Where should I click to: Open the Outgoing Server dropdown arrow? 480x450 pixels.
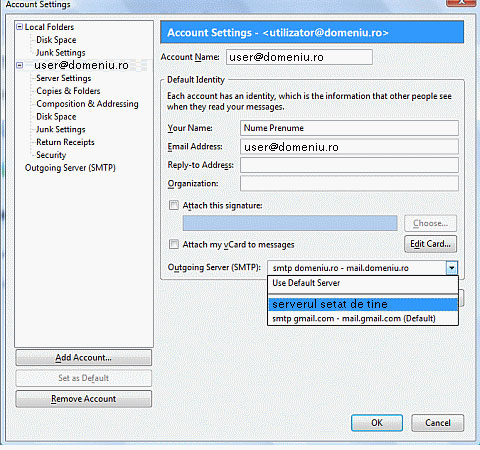pyautogui.click(x=452, y=268)
